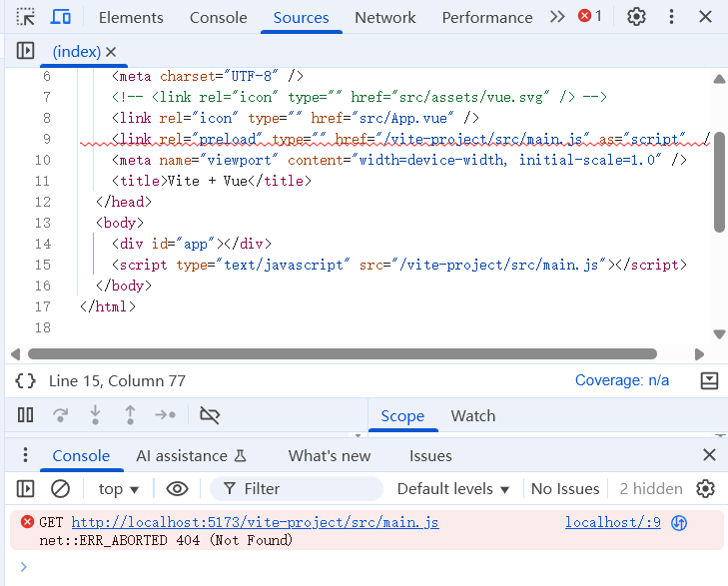Click the Coverage: n/a link
The image size is (728, 586).
[622, 380]
